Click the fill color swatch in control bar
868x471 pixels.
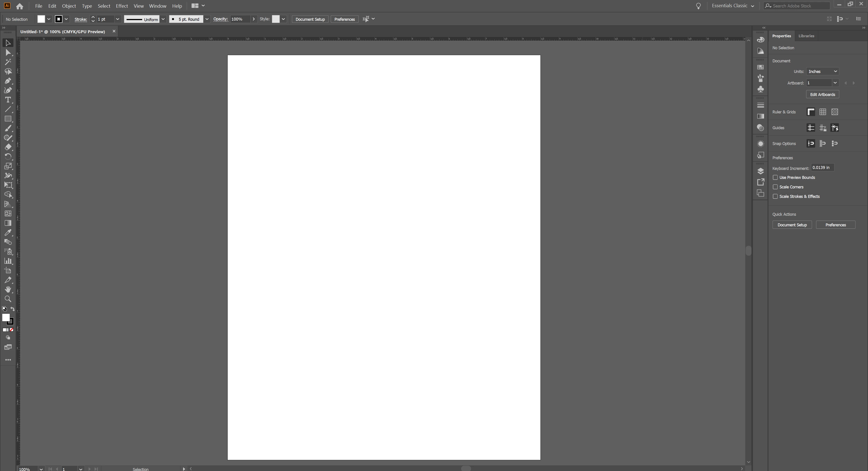41,19
